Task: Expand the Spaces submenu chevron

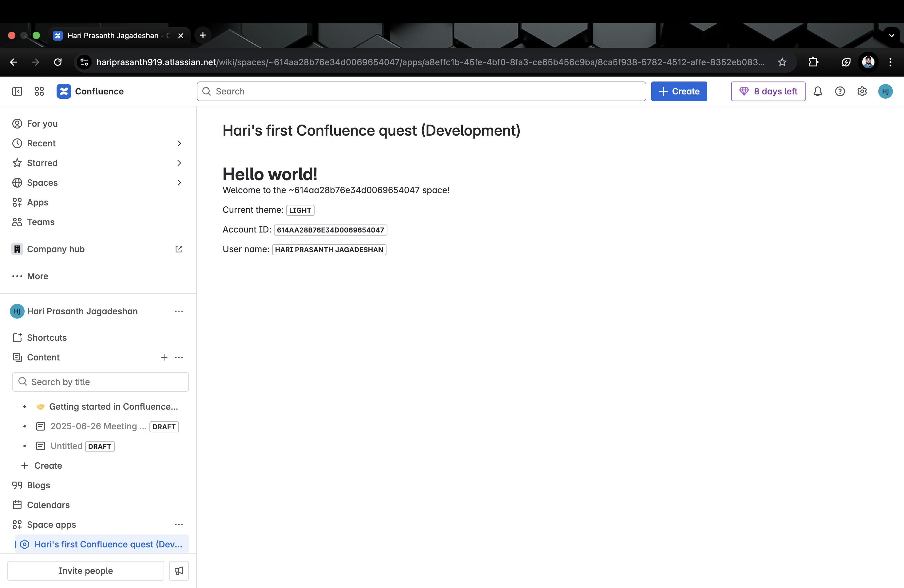Action: click(x=179, y=183)
